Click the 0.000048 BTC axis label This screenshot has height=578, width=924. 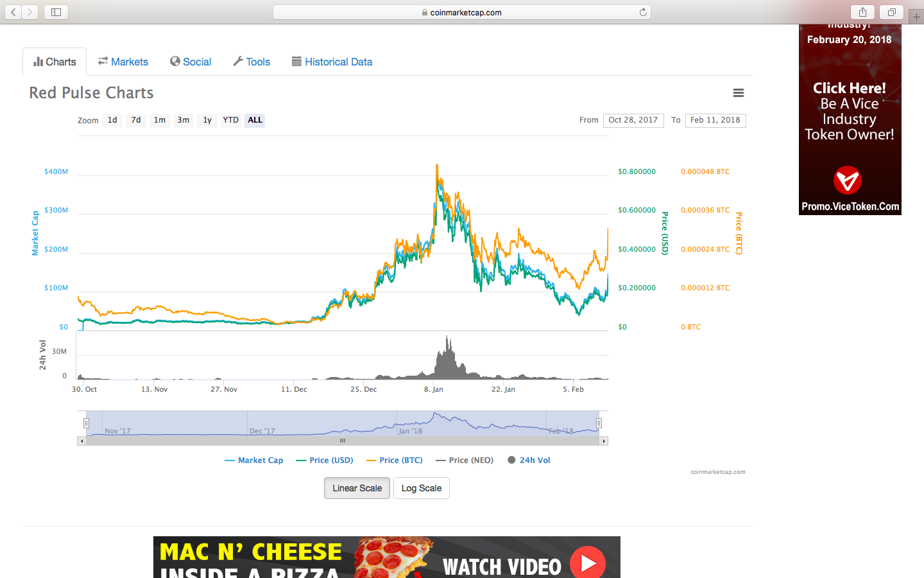point(705,172)
